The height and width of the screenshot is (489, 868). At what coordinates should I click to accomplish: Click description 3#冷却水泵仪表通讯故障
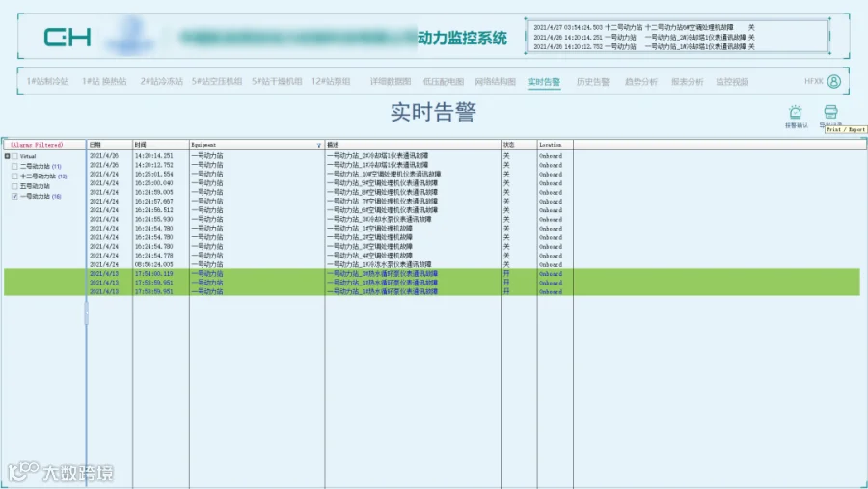click(379, 219)
